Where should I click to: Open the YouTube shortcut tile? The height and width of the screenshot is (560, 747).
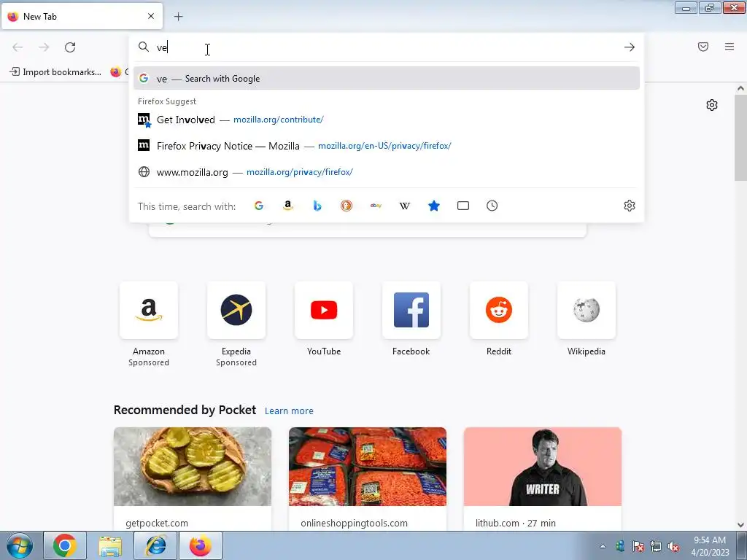(324, 319)
